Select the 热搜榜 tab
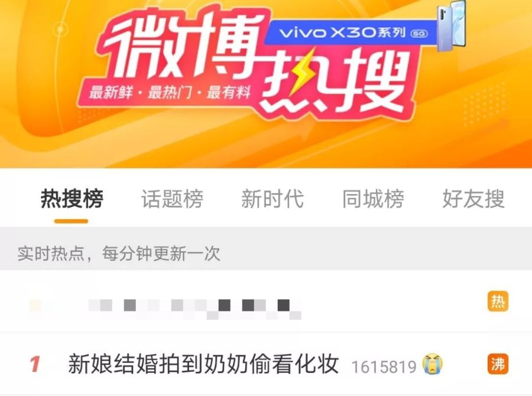The image size is (532, 396). tap(72, 199)
